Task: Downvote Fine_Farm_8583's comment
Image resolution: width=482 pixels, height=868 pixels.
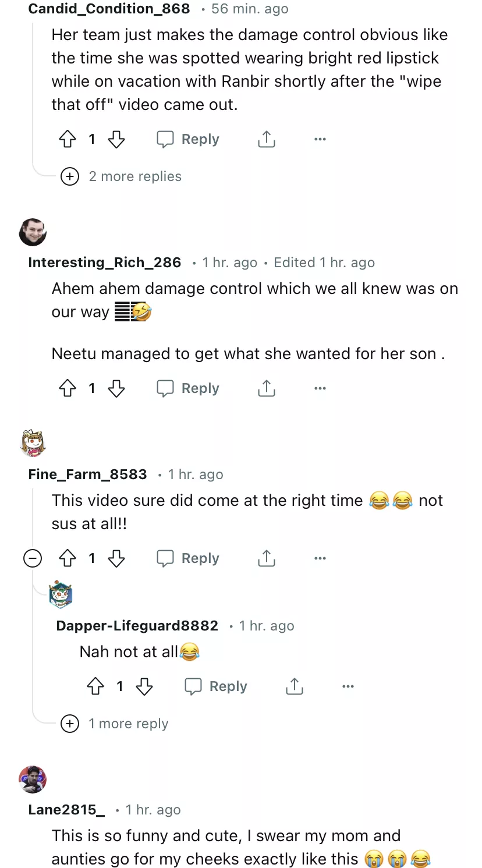Action: pos(116,558)
